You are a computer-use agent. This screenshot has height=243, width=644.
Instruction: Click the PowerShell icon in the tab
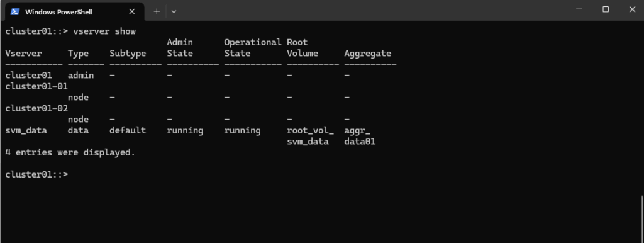point(15,11)
